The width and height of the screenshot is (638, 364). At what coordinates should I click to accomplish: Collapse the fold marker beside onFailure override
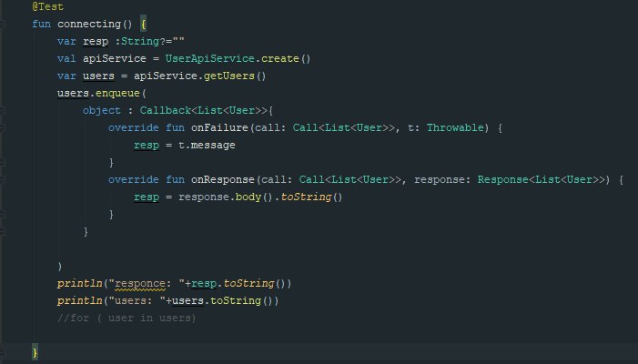click(x=3, y=127)
